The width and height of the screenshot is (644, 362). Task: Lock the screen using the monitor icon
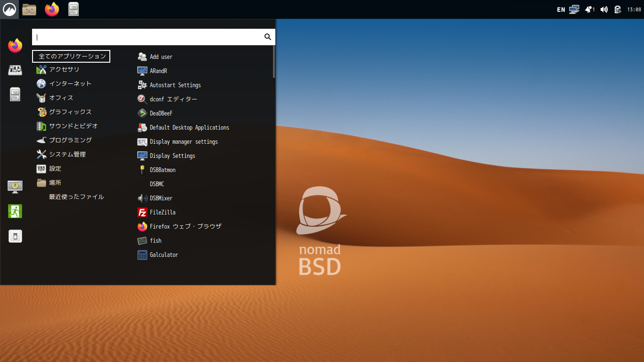click(x=15, y=187)
